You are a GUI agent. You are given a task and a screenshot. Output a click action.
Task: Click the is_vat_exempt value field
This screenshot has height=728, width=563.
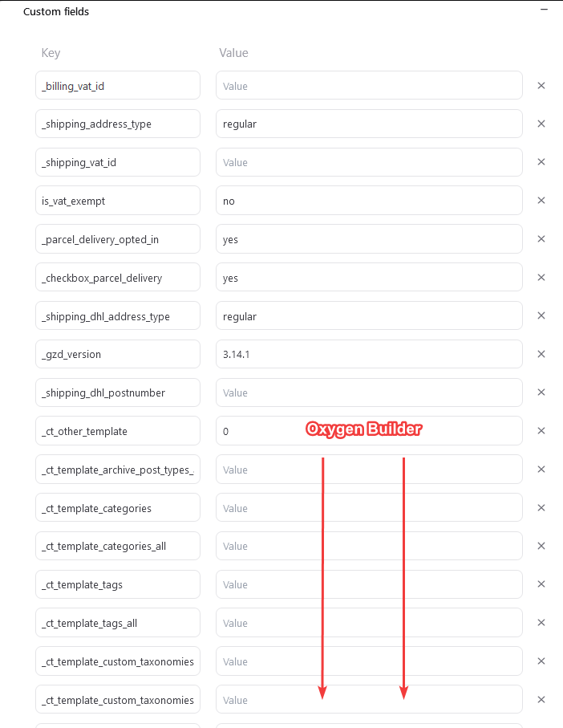click(x=369, y=201)
